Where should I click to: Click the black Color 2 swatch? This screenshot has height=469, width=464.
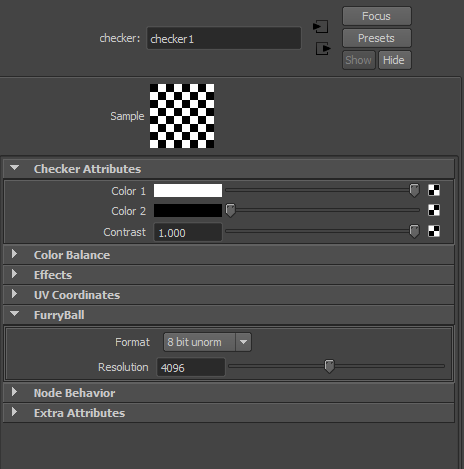pyautogui.click(x=188, y=211)
